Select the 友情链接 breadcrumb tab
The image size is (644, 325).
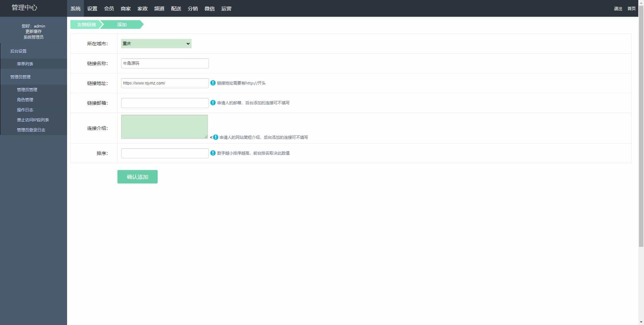86,24
